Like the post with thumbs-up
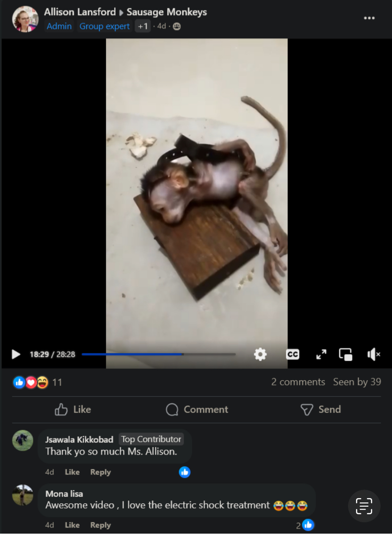Screen dimensions: 392x536 (x=73, y=409)
